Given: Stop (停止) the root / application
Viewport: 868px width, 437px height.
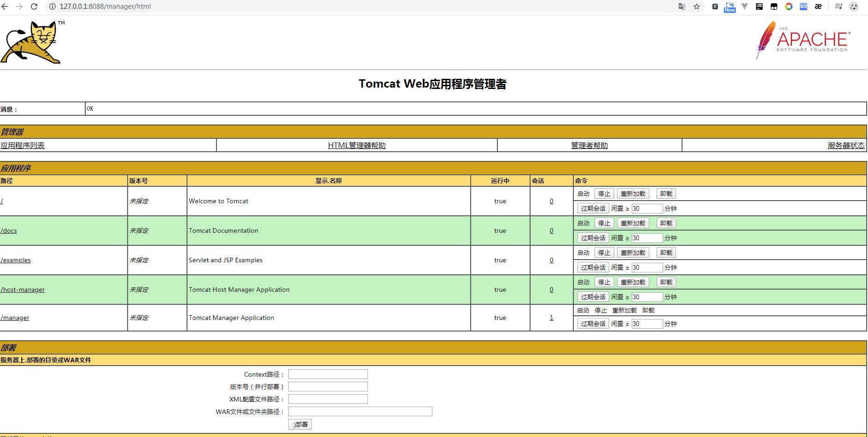Looking at the screenshot, I should pyautogui.click(x=604, y=194).
